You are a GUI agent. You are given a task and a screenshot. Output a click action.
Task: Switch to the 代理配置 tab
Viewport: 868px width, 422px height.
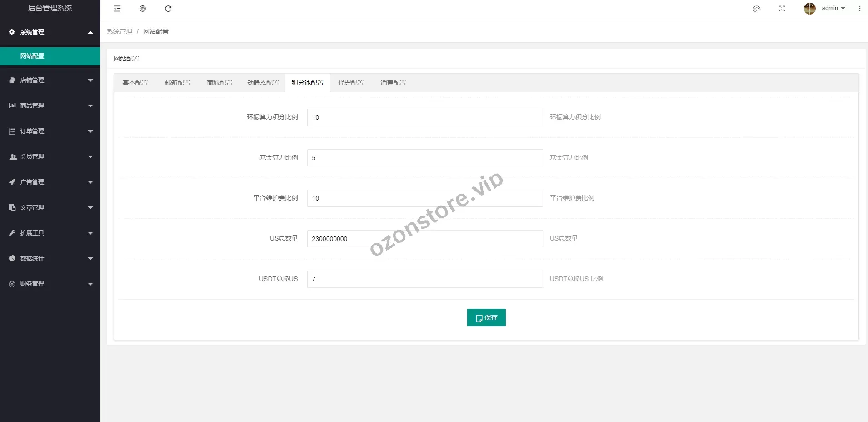[x=351, y=83]
